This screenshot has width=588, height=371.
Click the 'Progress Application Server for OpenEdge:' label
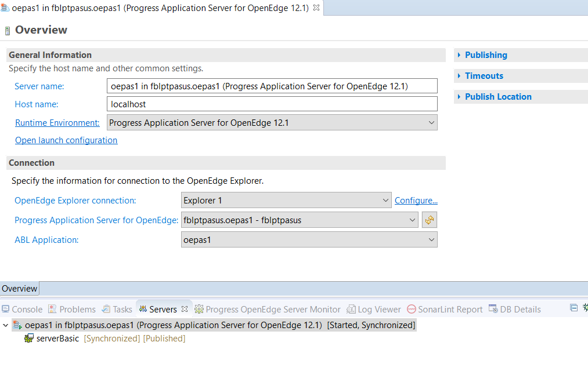96,220
